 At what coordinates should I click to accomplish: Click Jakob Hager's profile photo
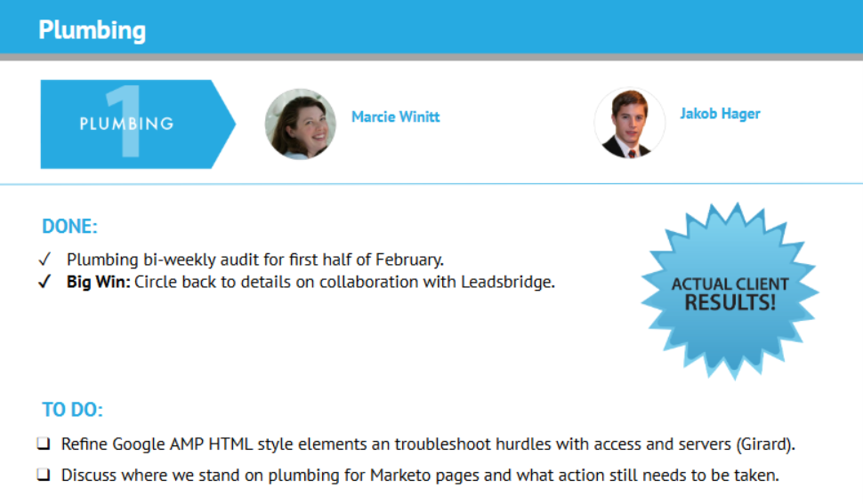pyautogui.click(x=629, y=123)
